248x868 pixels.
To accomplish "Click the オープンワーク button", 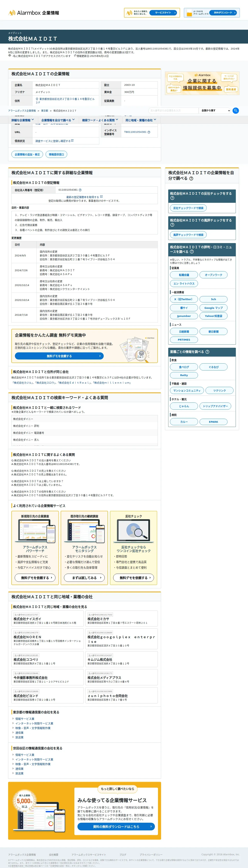I will pyautogui.click(x=214, y=275).
